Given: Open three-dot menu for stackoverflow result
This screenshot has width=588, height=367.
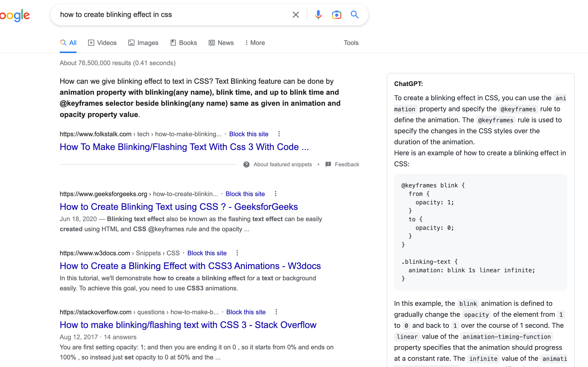Looking at the screenshot, I should point(276,312).
